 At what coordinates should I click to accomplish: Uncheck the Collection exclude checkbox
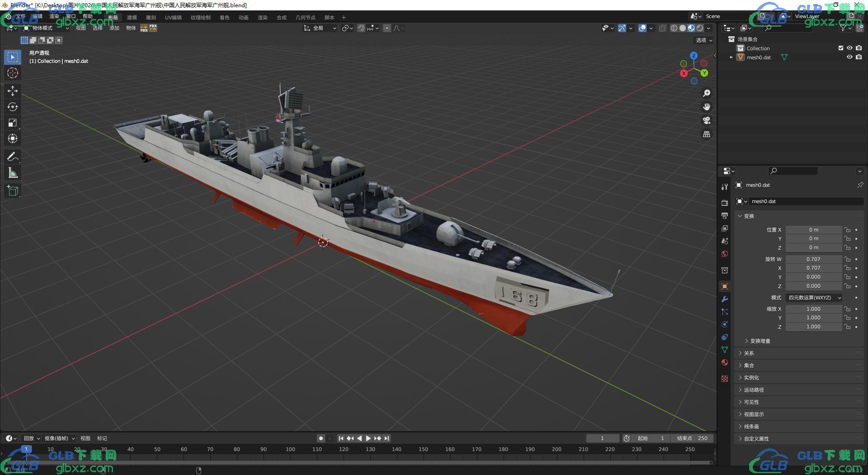click(x=841, y=48)
